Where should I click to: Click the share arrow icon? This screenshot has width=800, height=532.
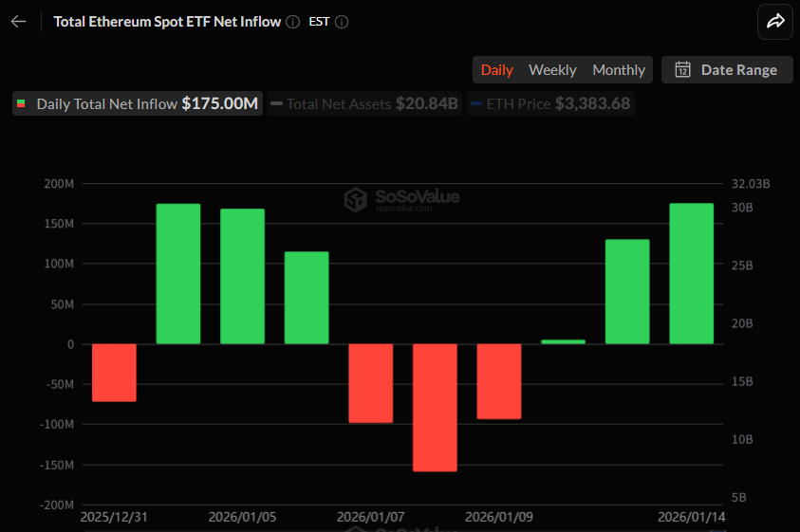pos(775,21)
